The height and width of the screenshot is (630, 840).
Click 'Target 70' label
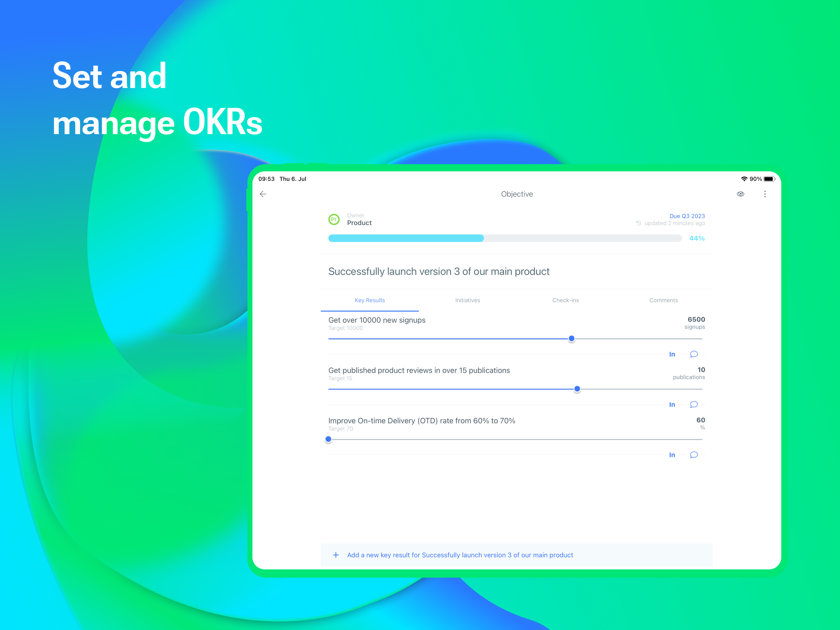[340, 429]
